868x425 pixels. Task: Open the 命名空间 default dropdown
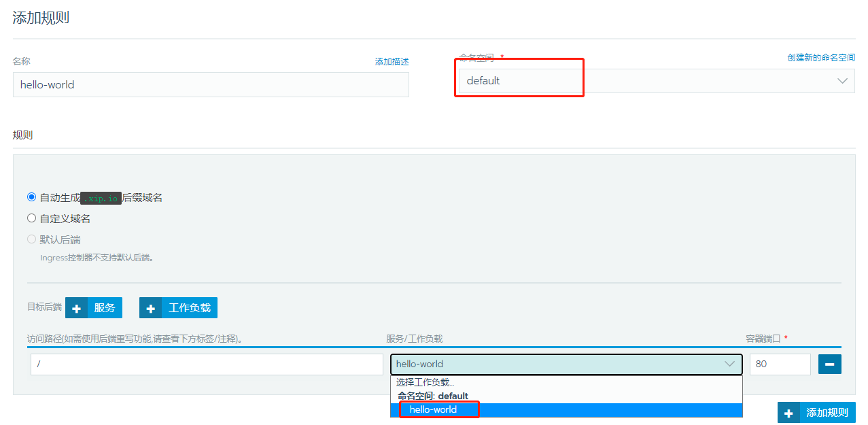click(x=657, y=81)
